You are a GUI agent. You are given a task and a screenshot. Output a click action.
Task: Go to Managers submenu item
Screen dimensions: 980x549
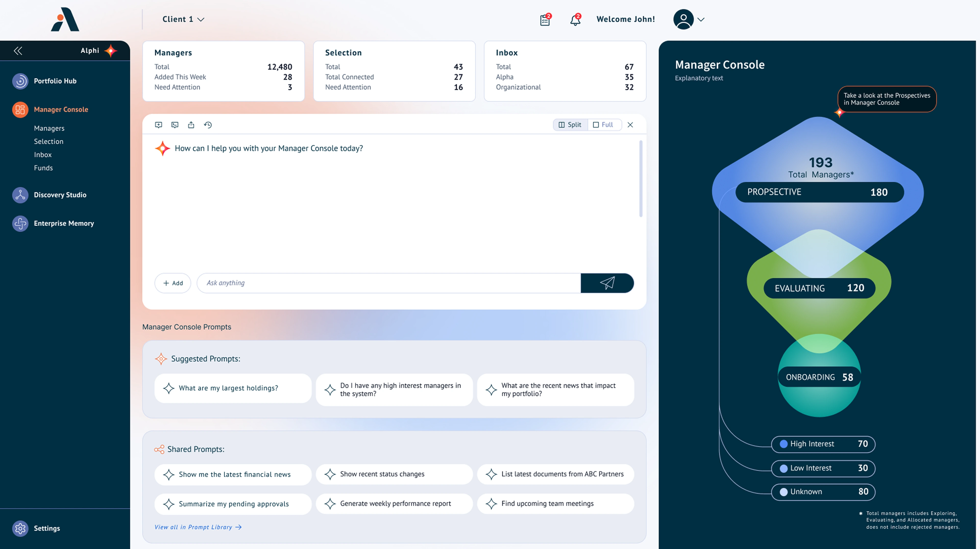pyautogui.click(x=49, y=128)
